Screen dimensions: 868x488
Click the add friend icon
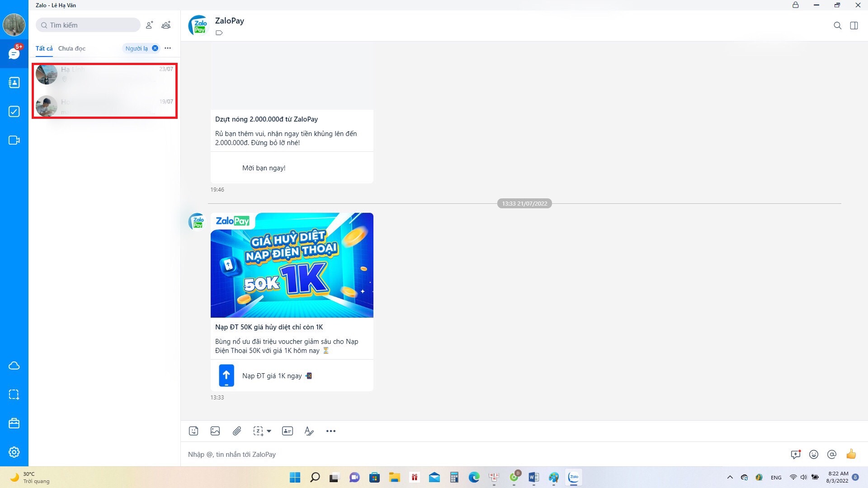pyautogui.click(x=149, y=25)
